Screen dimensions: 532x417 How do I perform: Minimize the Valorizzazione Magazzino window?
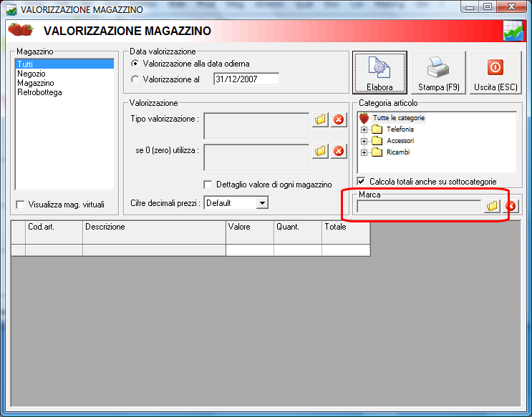470,7
